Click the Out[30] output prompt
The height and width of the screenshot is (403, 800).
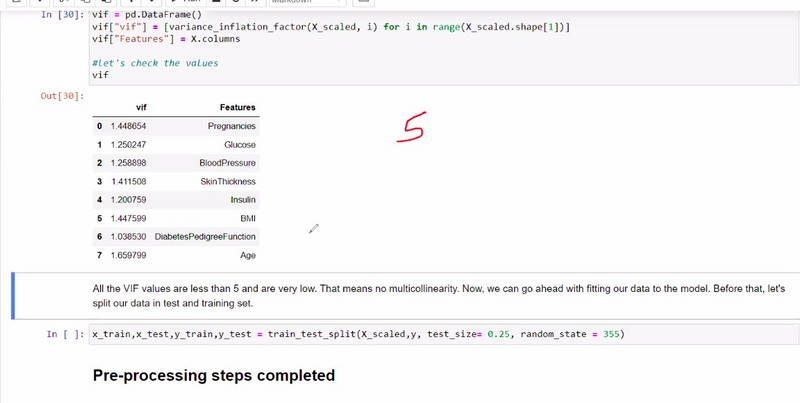pos(62,95)
